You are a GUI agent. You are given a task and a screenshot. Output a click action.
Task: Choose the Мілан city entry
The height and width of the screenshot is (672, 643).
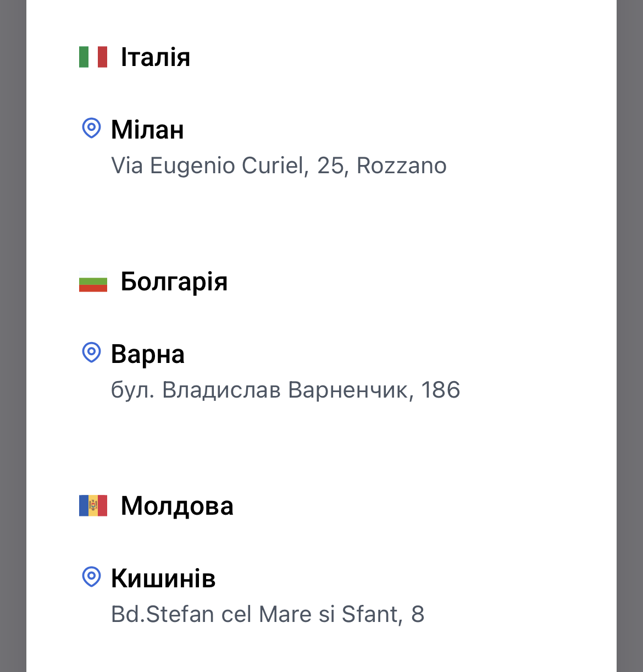[147, 130]
